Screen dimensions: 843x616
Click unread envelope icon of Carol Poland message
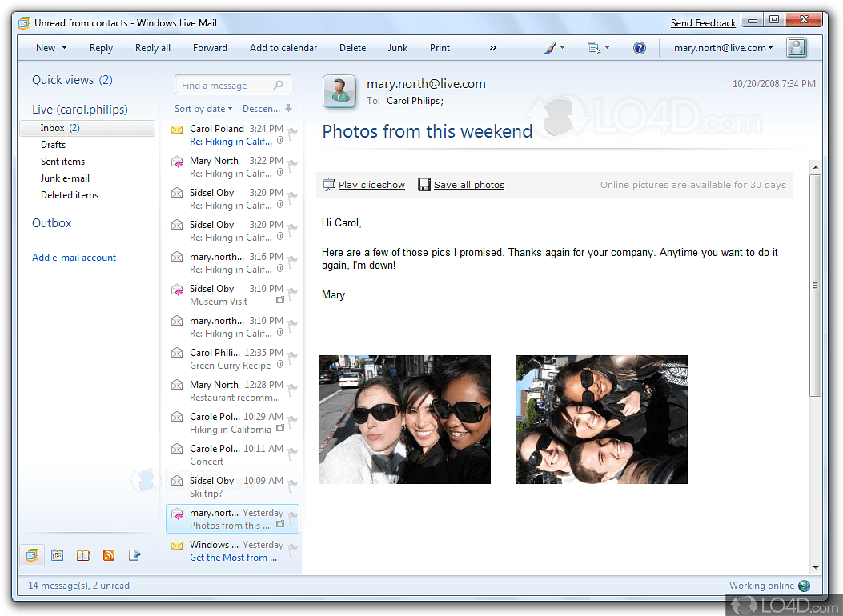point(177,130)
